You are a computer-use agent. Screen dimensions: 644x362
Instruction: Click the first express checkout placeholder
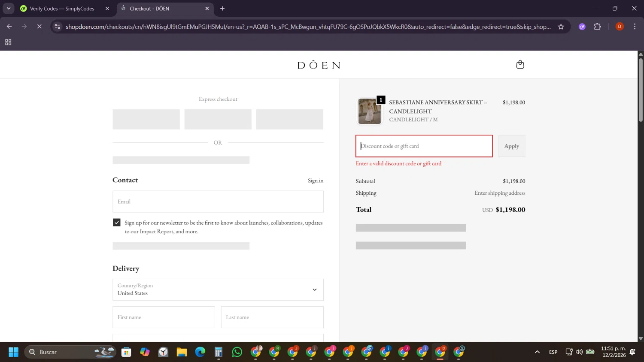pos(146,119)
